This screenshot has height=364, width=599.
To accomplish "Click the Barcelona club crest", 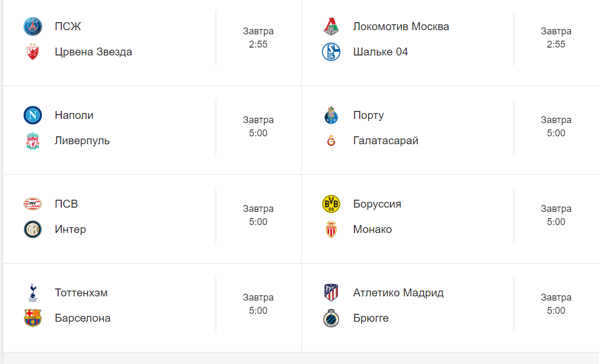I will tap(33, 318).
